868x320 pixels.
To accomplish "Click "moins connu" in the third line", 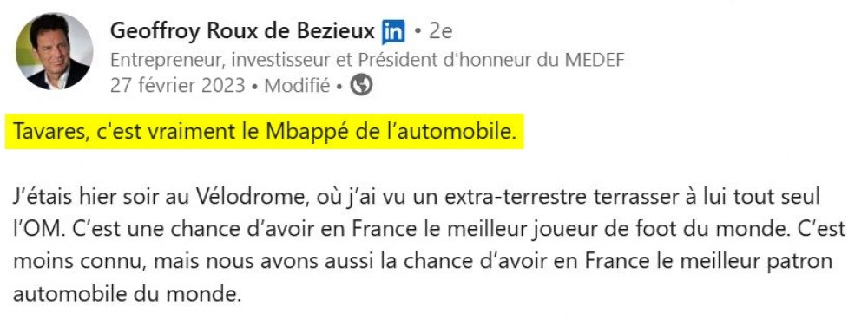I will coord(73,262).
